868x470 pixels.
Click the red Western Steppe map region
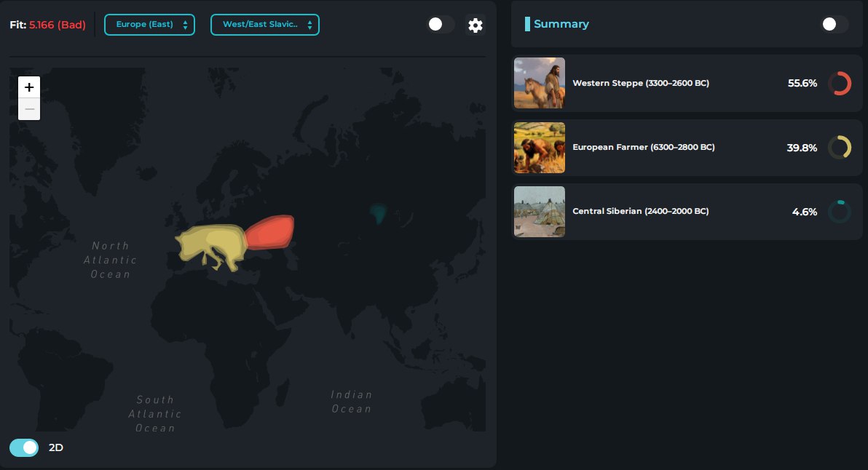pyautogui.click(x=271, y=232)
